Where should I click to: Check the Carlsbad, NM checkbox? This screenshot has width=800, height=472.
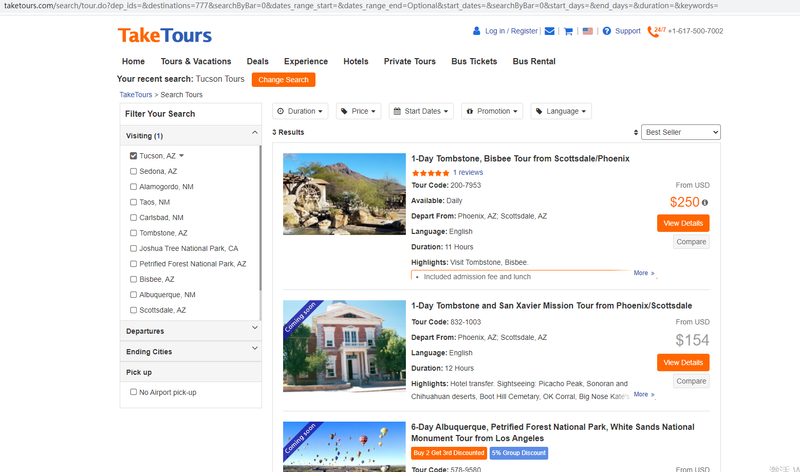pyautogui.click(x=133, y=217)
